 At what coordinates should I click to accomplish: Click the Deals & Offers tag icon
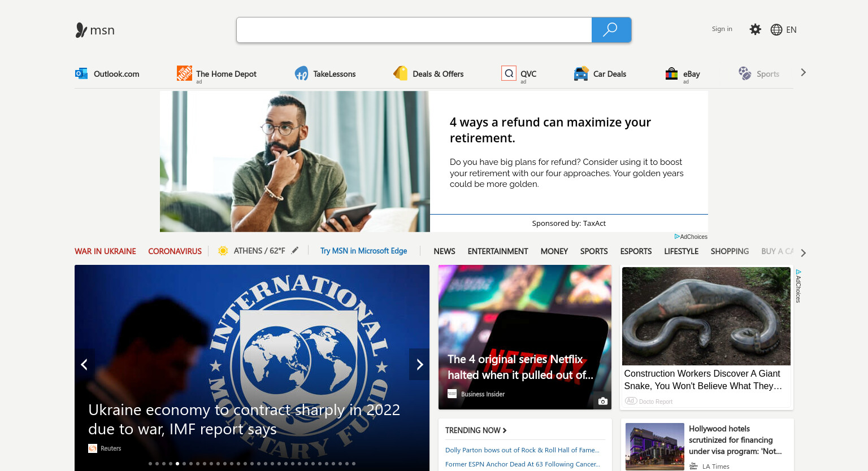coord(401,73)
